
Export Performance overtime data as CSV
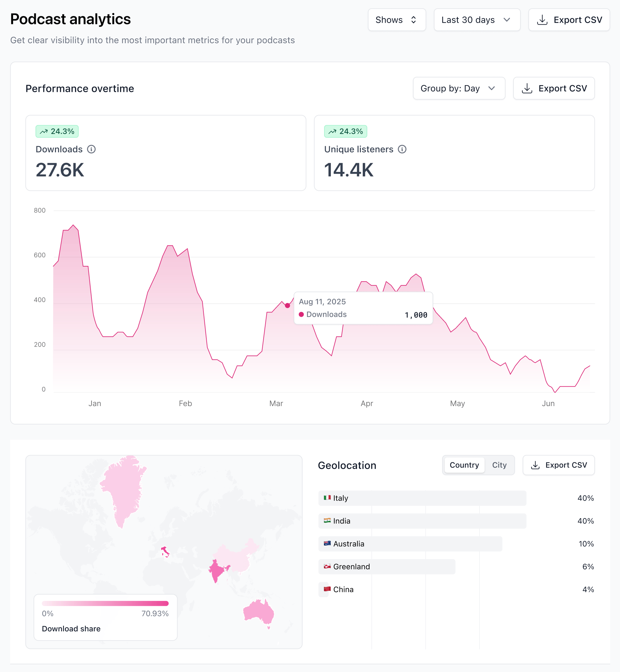(553, 88)
